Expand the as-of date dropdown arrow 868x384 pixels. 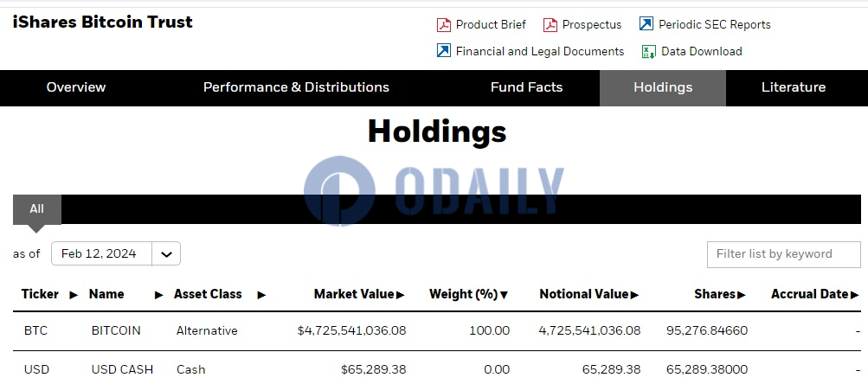click(166, 254)
